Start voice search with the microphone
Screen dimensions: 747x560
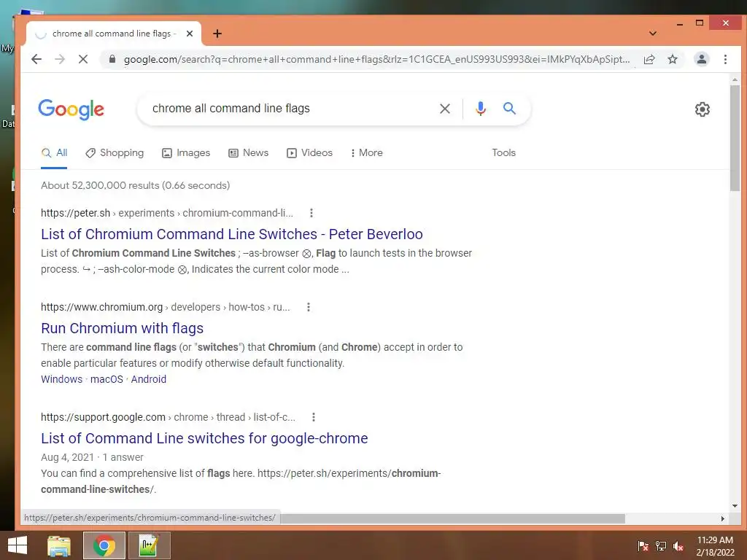481,109
